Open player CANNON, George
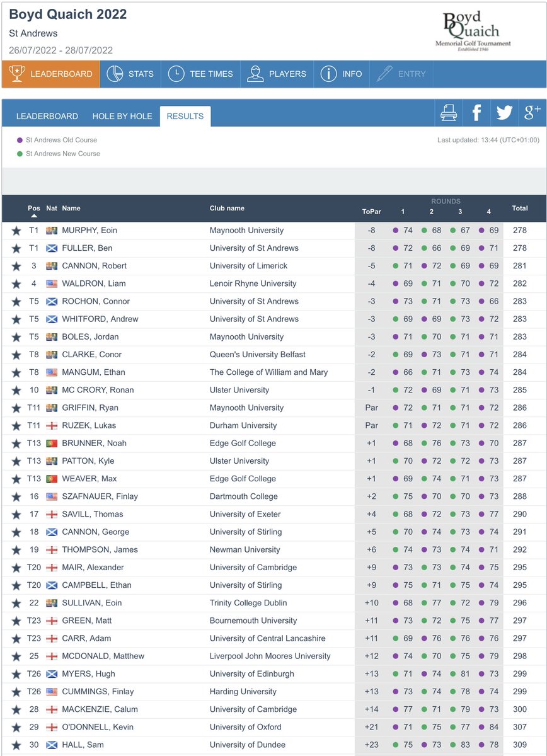Viewport: 547px width, 756px height. click(96, 532)
